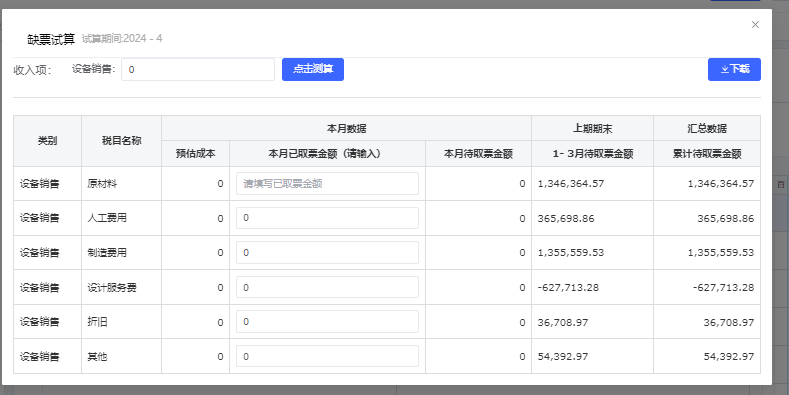Click the 设计服务费 已取票金额 input box
Viewport: 789px width, 395px height.
tap(327, 287)
